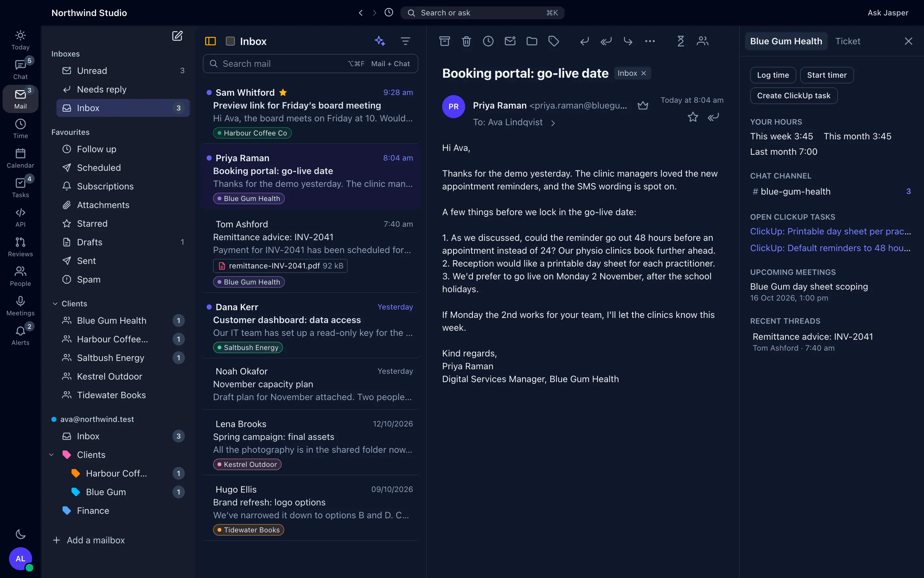This screenshot has width=924, height=578.
Task: Remove the Inbox tag from subject
Action: pyautogui.click(x=643, y=73)
